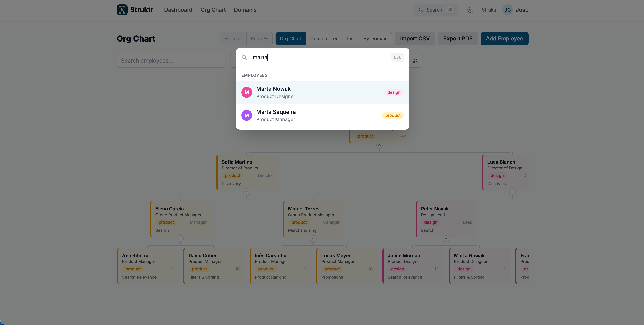Switch to the Domain Tree view tab
Viewport: 644px width, 325px height.
click(324, 38)
